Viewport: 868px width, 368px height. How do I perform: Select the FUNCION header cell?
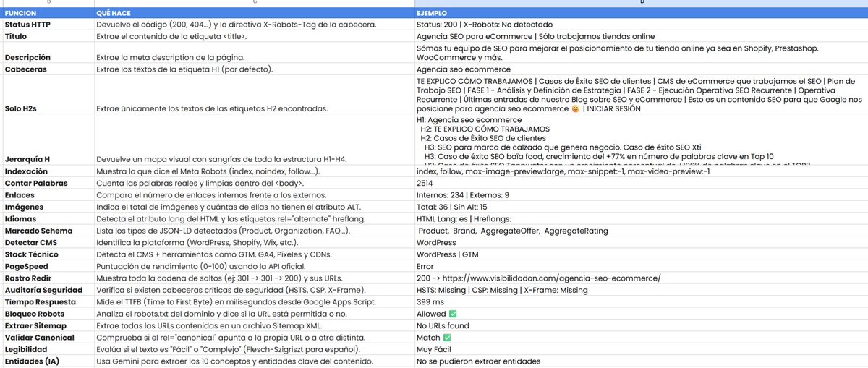point(48,13)
